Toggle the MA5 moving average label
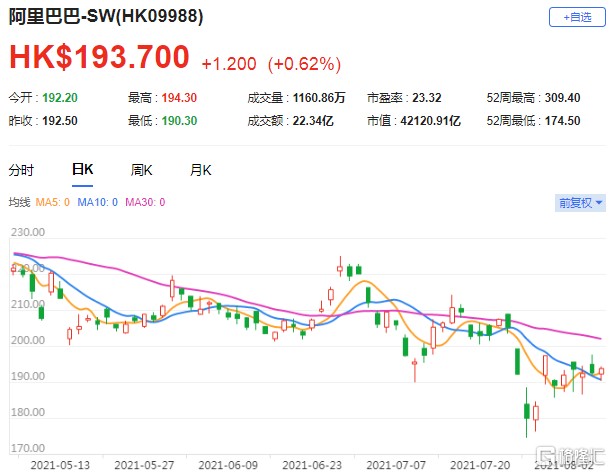 click(52, 202)
